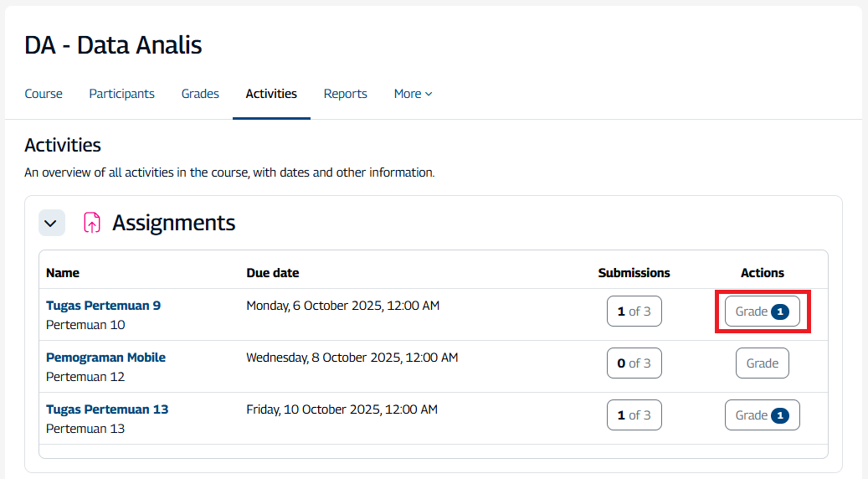Click Grade button for Tugas Pertemuan 9
Viewport: 868px width, 479px height.
(x=762, y=312)
